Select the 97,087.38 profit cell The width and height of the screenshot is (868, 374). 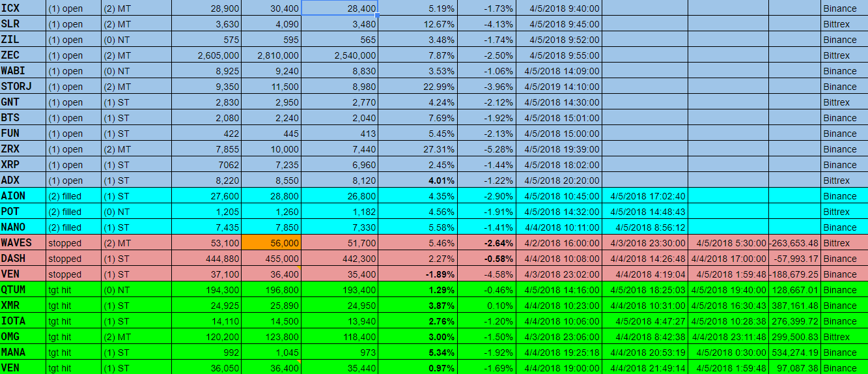click(x=794, y=367)
